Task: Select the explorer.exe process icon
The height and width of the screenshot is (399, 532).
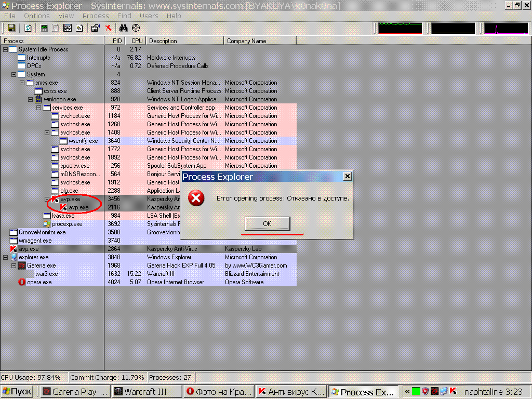Action: coord(14,257)
